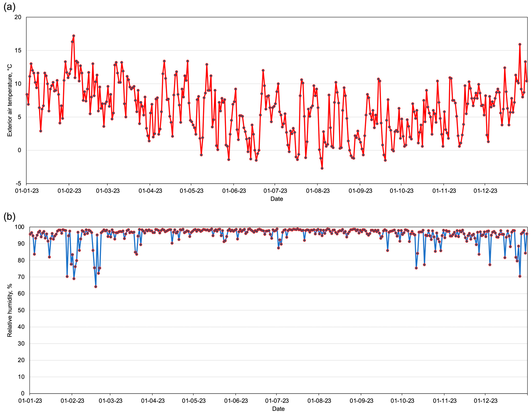Click 01-06-23 tick on temperature chart
Viewport: 532px width, 414px height.
point(234,191)
